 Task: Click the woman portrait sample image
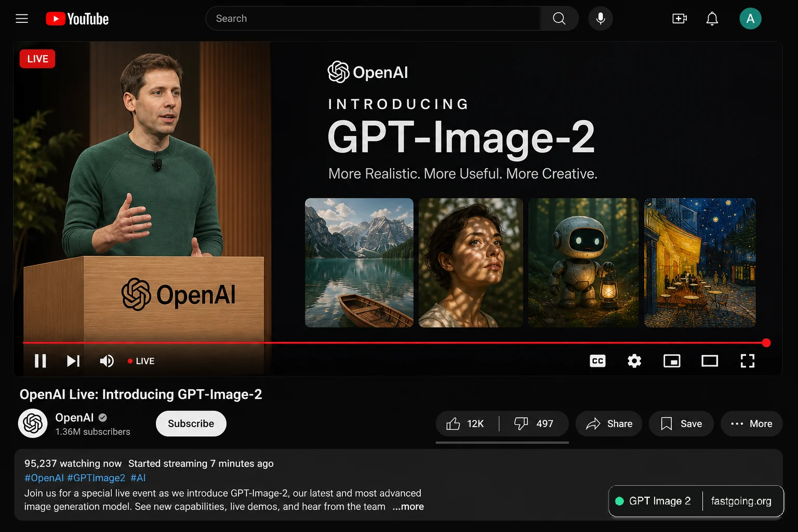pos(471,262)
